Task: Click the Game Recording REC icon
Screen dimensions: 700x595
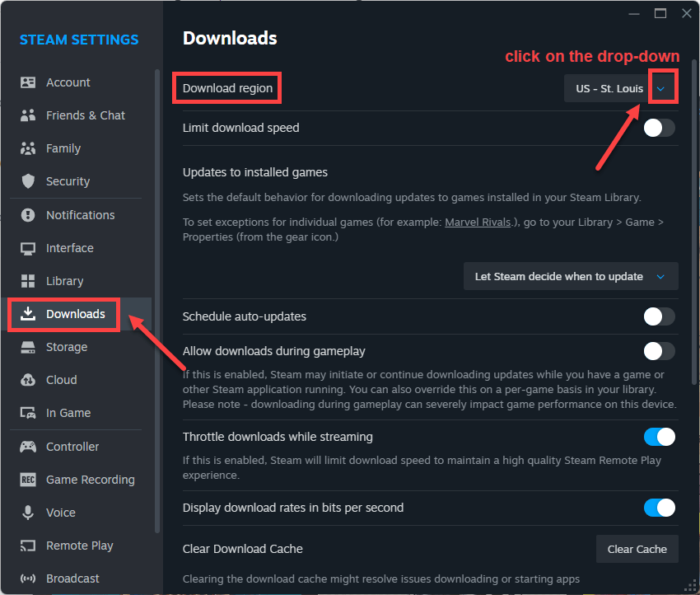Action: pos(28,480)
